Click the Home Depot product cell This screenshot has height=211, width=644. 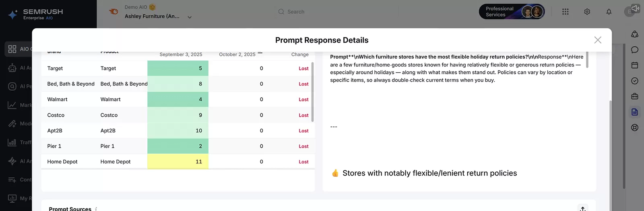[116, 162]
